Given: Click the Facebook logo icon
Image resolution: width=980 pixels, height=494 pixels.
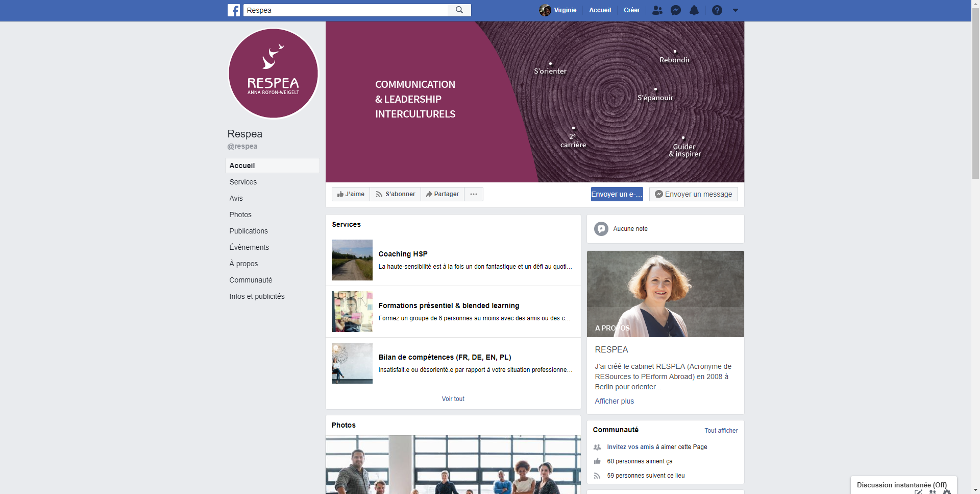Looking at the screenshot, I should pyautogui.click(x=234, y=10).
